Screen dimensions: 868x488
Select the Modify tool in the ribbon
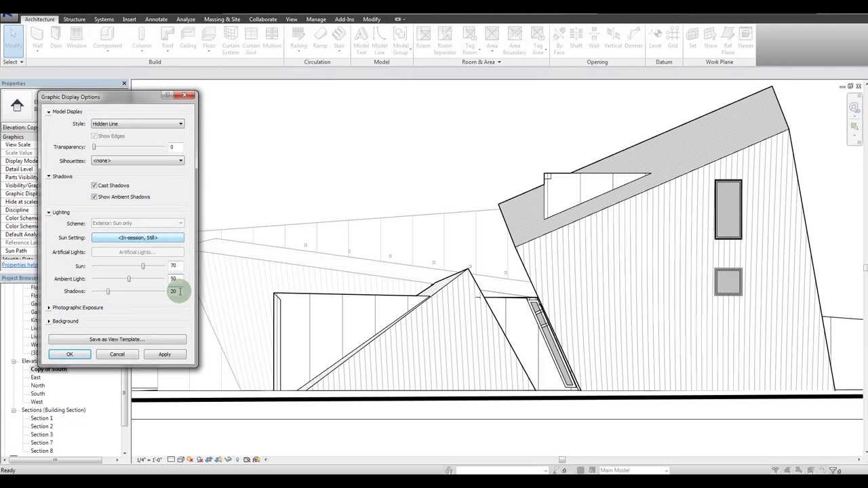tap(13, 38)
